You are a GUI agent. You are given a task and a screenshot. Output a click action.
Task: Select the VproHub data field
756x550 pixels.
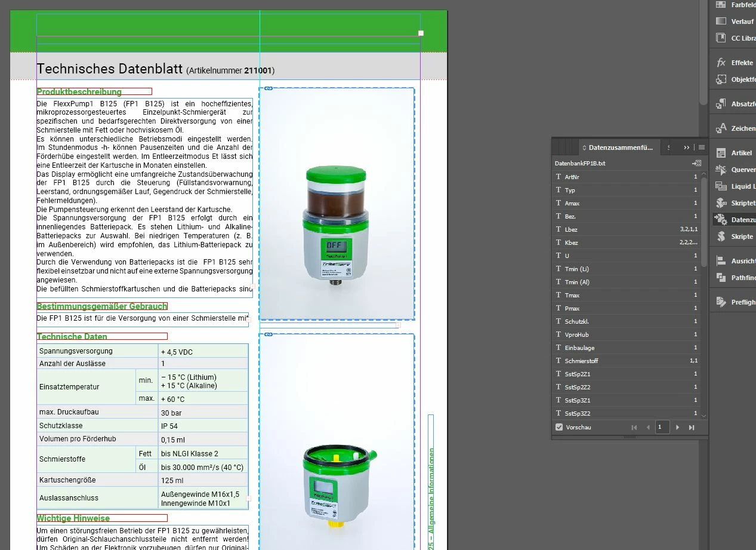pyautogui.click(x=627, y=334)
